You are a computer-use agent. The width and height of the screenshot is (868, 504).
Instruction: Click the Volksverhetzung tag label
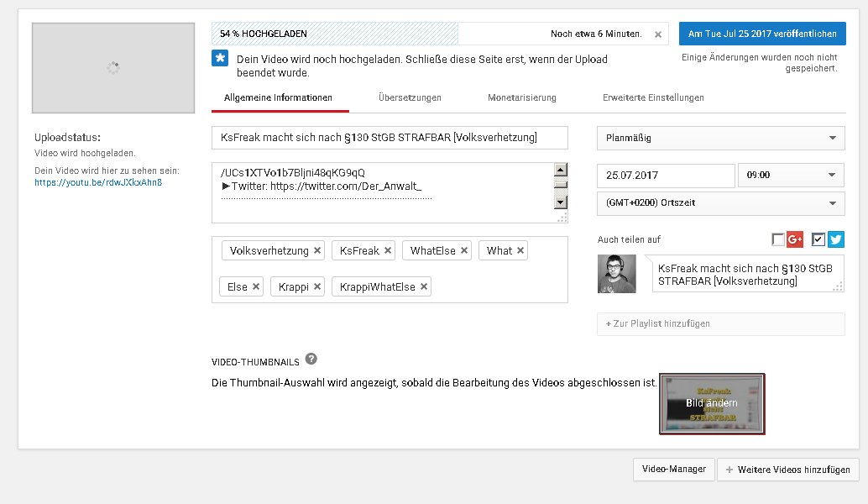click(x=269, y=251)
